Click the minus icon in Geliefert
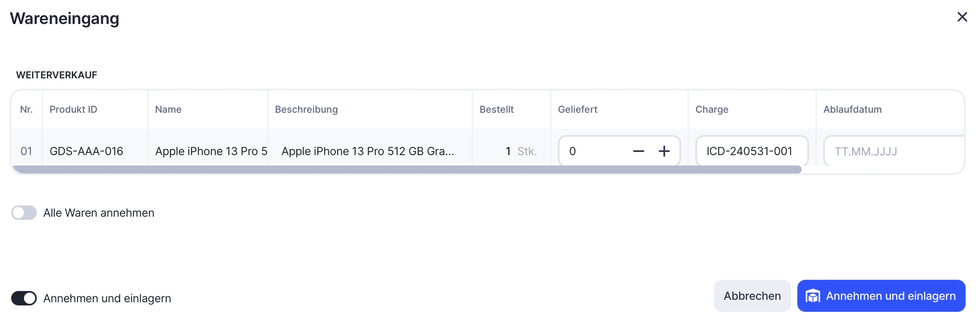Image resolution: width=980 pixels, height=327 pixels. (638, 151)
